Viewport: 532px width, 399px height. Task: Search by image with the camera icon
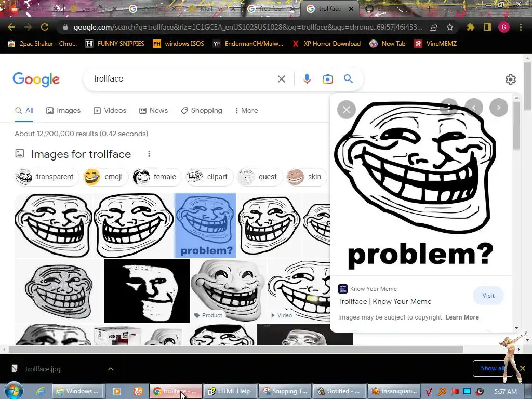[x=328, y=79]
